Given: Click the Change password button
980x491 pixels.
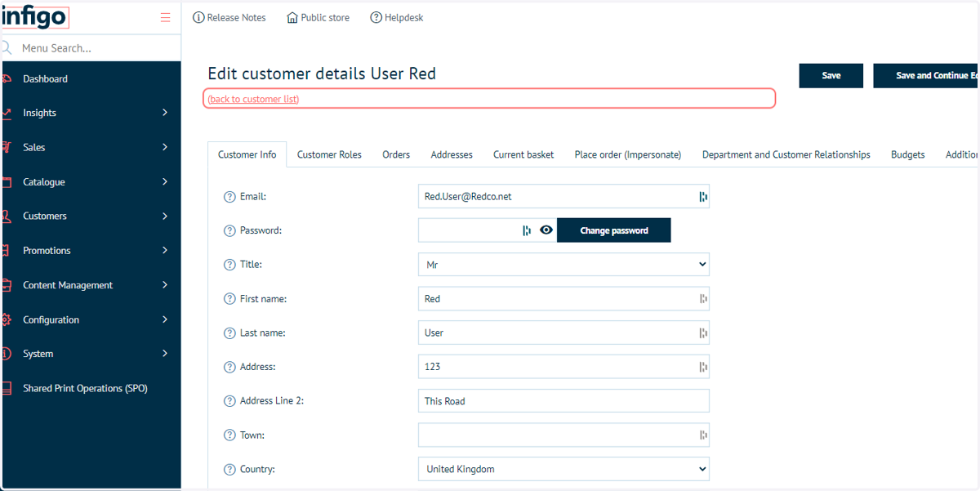Looking at the screenshot, I should (x=614, y=230).
